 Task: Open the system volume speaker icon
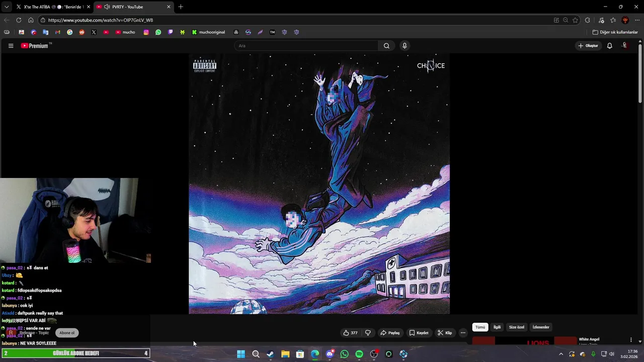(x=612, y=354)
